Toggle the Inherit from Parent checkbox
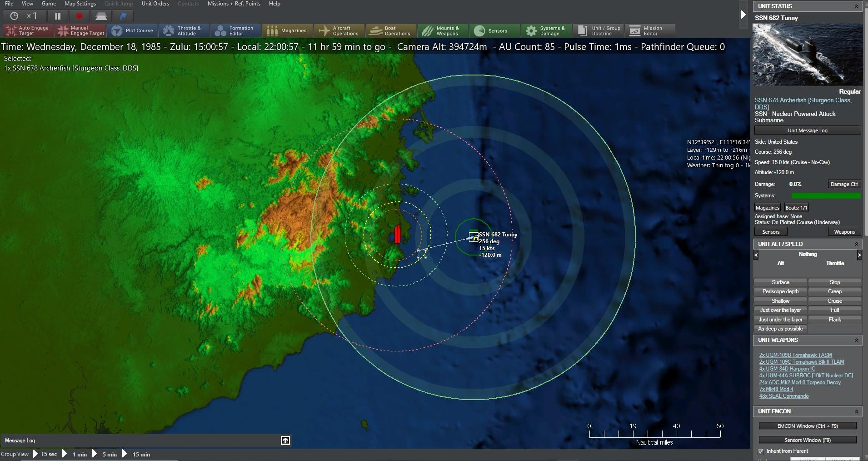Screen dimensions: 868x461 (x=761, y=451)
